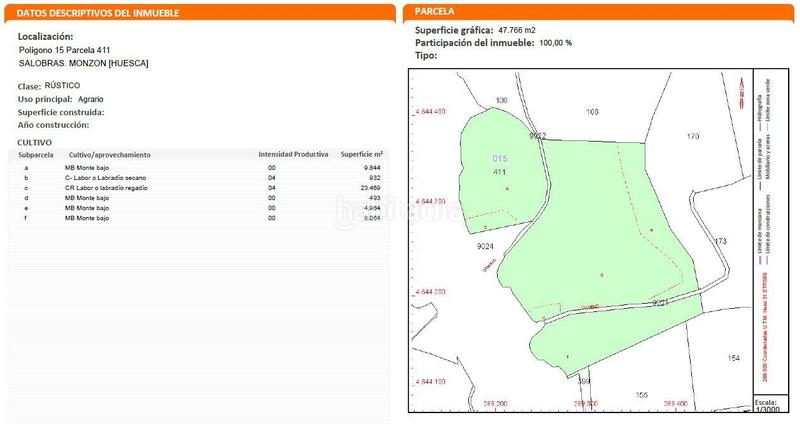Select text 'SALOBRAS. MONZON [HUESCA]'
Image resolution: width=800 pixels, height=424 pixels.
tap(84, 63)
